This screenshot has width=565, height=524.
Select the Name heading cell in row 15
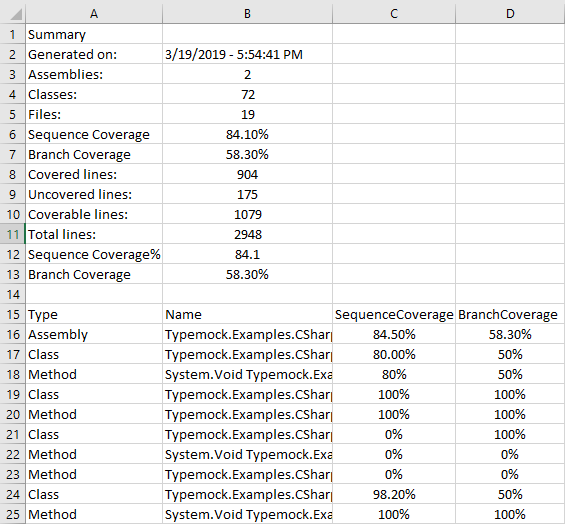[247, 314]
